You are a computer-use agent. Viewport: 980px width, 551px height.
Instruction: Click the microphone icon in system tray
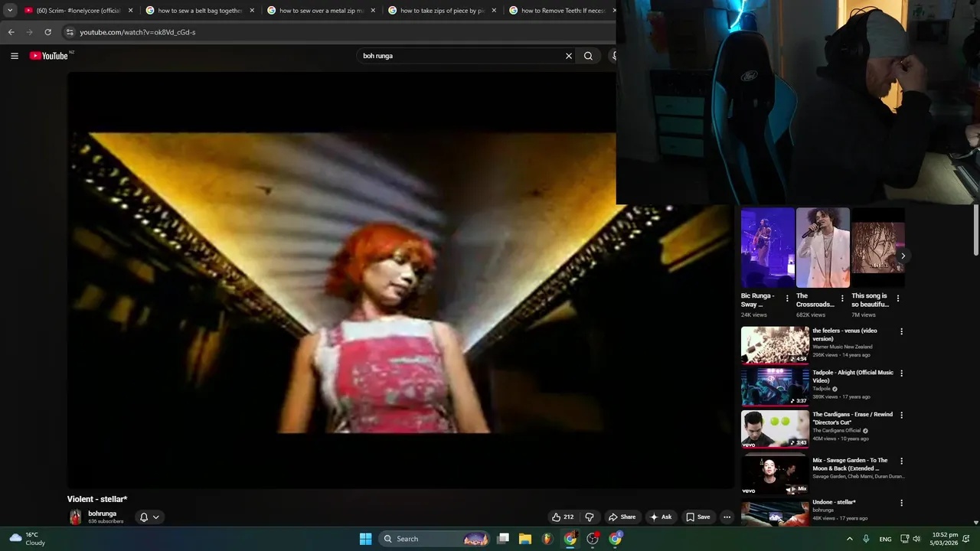click(x=866, y=539)
